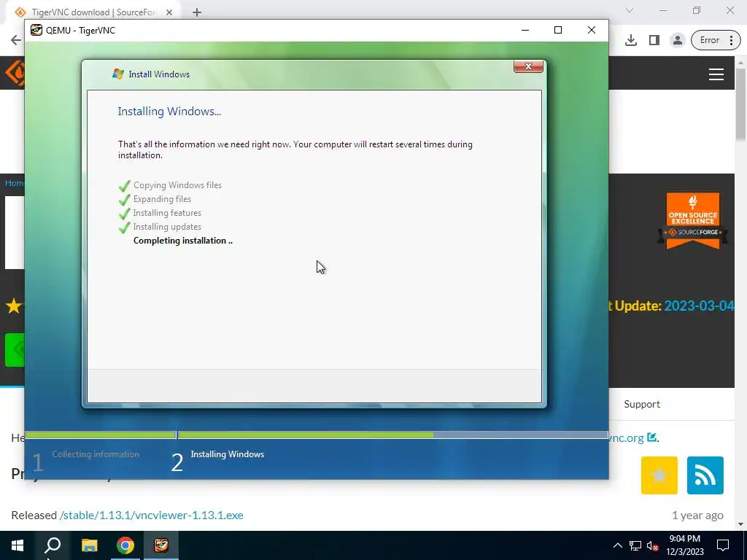Open the Support tab on the SourceForge page
Screen dimensions: 747x560
642,404
